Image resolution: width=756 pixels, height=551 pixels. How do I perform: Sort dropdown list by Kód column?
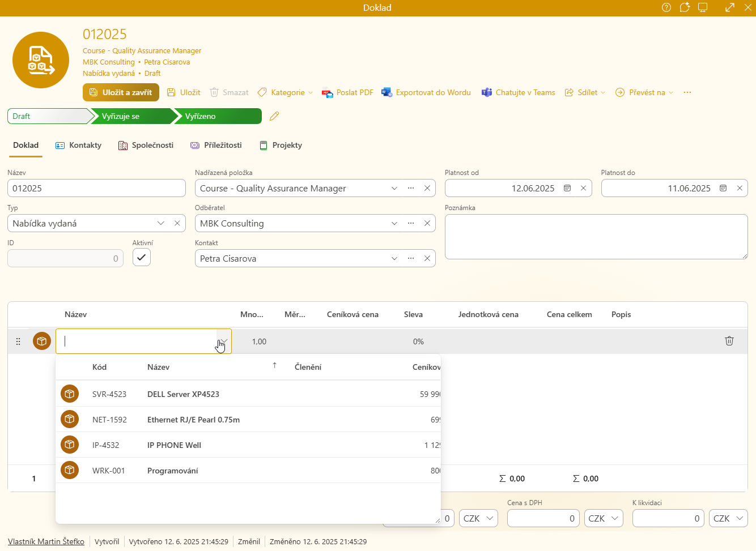(100, 367)
